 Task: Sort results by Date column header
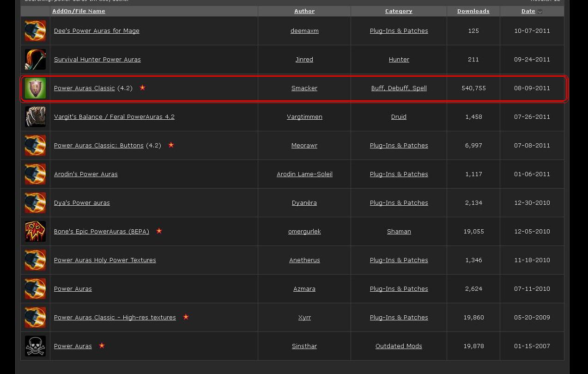[x=528, y=11]
